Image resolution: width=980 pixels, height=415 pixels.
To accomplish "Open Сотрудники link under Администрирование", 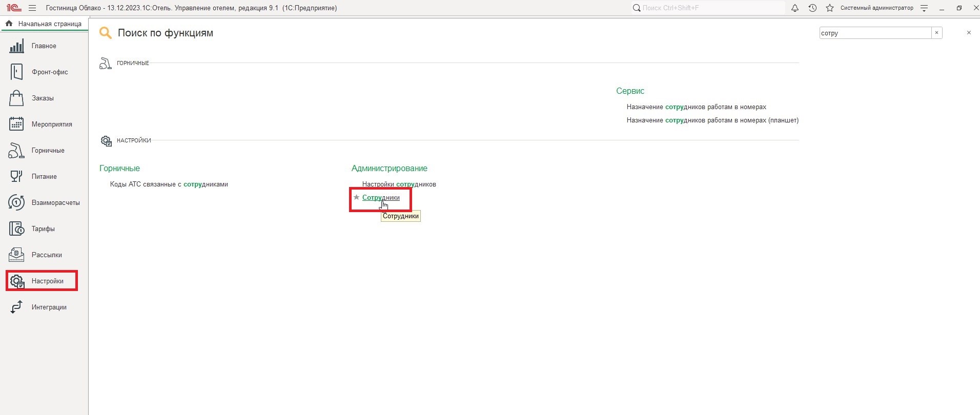I will click(x=381, y=197).
